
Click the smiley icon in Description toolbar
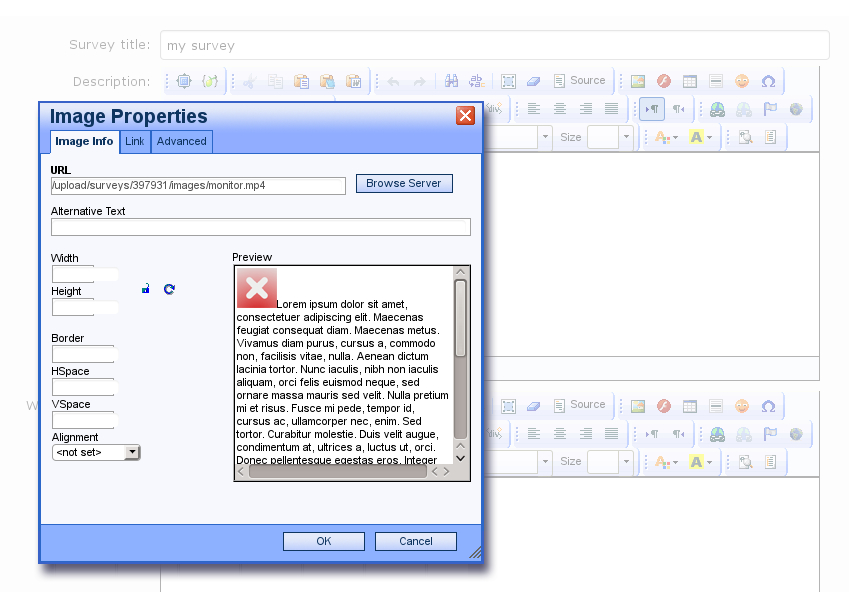coord(742,81)
